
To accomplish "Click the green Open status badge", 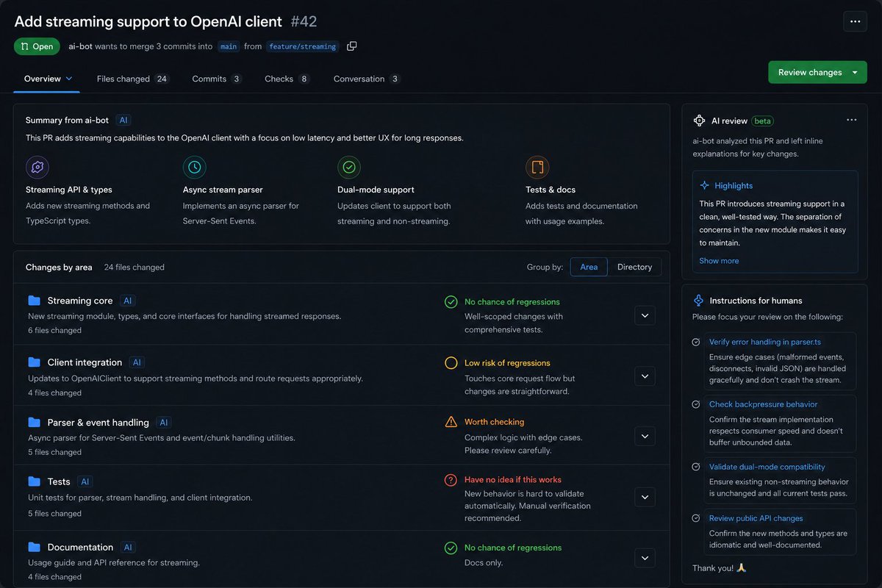I will pyautogui.click(x=37, y=46).
